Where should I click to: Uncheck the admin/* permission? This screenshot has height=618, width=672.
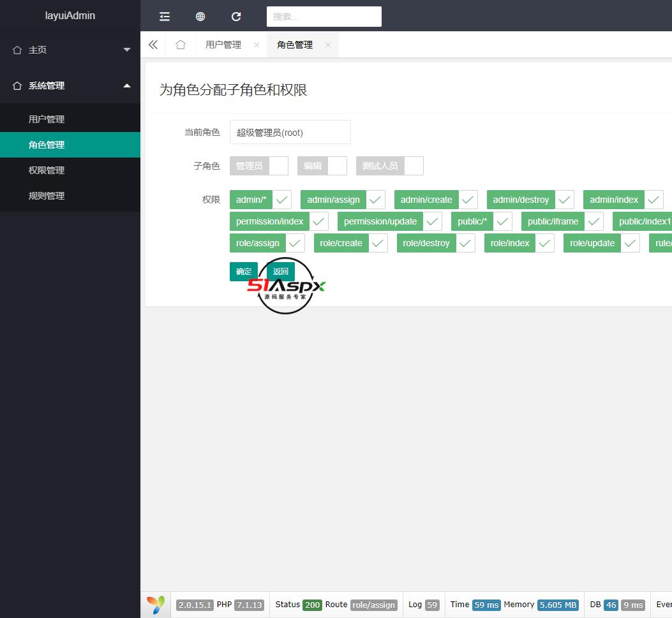260,200
